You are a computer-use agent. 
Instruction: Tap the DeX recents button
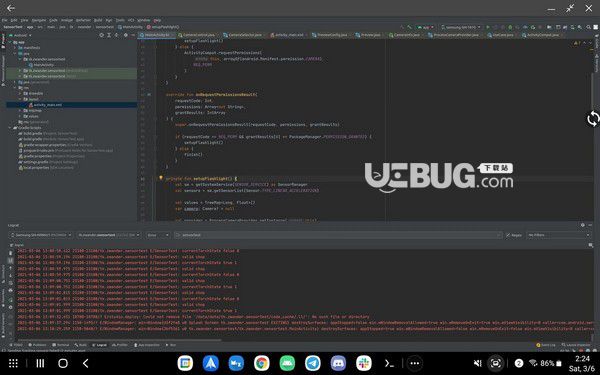click(x=40, y=364)
